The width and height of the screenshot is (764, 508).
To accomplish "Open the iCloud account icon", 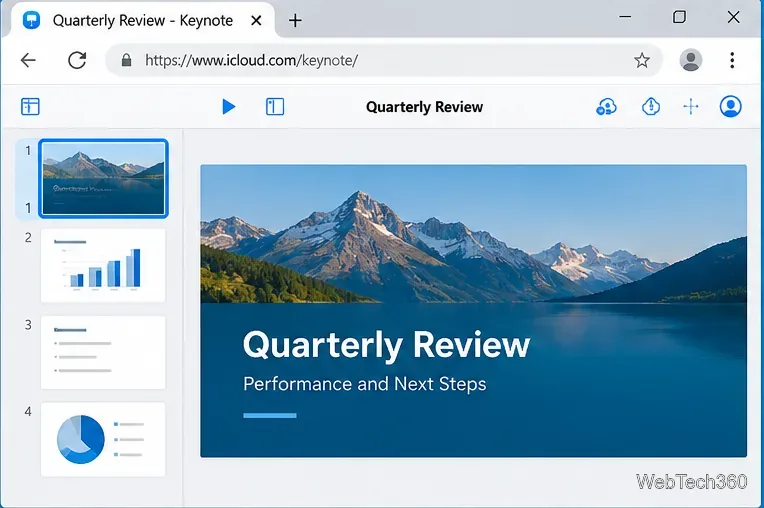I will 730,106.
